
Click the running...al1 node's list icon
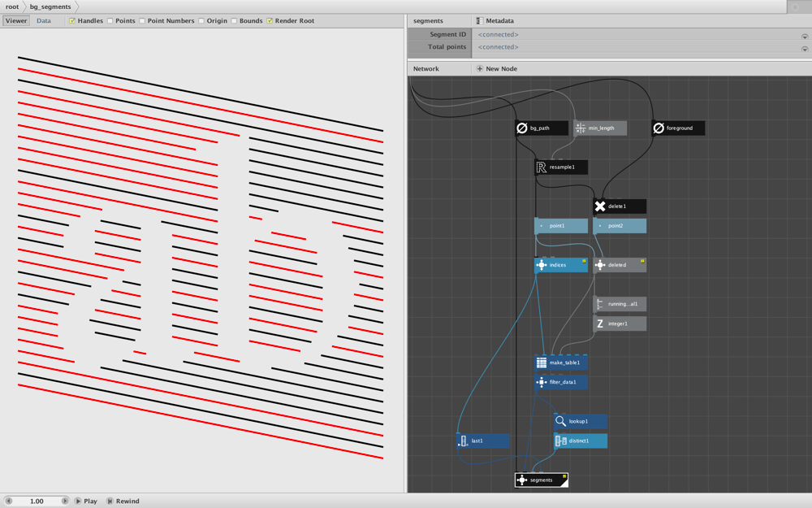(600, 304)
